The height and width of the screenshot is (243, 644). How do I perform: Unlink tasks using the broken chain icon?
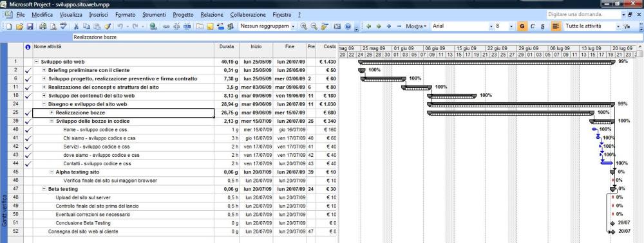click(x=176, y=26)
